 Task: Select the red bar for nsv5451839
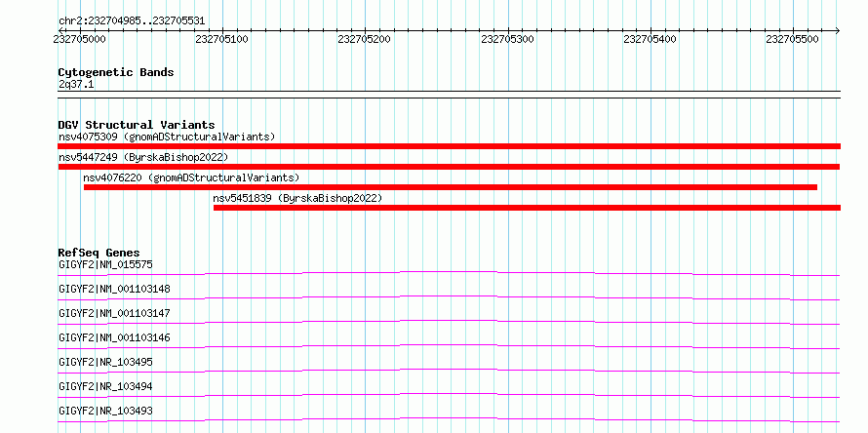click(527, 208)
